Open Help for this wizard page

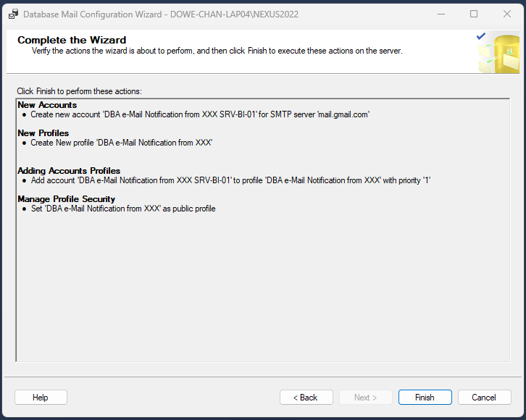[41, 398]
